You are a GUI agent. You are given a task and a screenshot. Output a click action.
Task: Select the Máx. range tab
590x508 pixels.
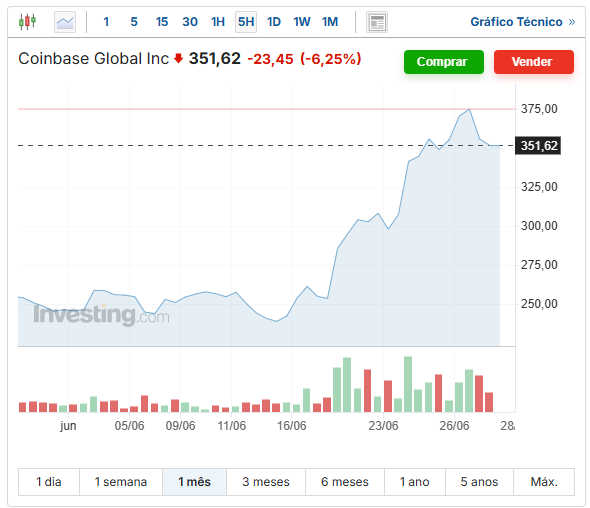click(544, 482)
